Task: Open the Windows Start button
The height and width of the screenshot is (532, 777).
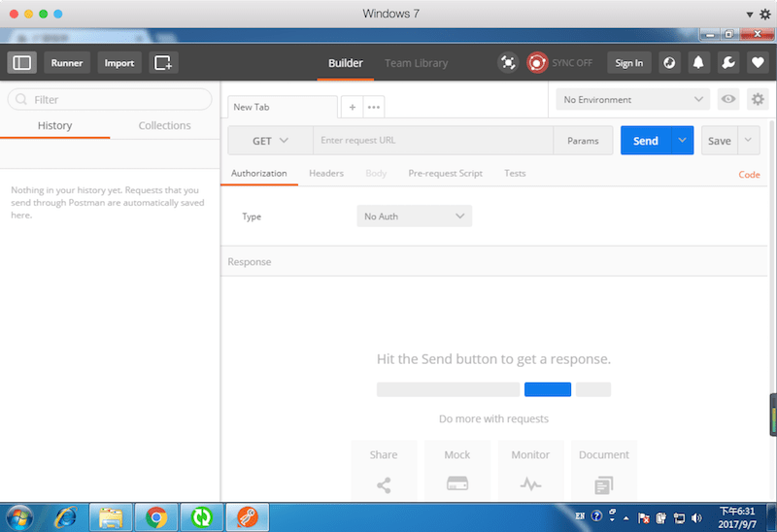Action: pyautogui.click(x=18, y=518)
